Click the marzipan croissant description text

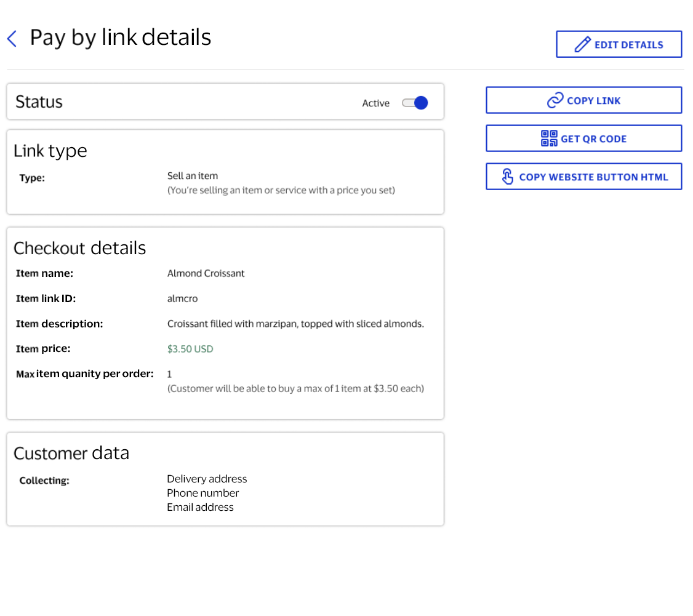295,324
